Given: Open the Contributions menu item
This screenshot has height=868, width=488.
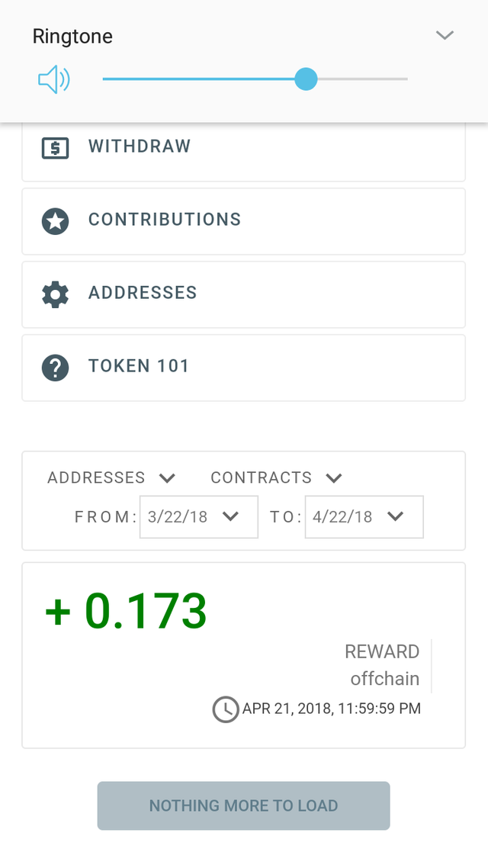Looking at the screenshot, I should tap(243, 220).
